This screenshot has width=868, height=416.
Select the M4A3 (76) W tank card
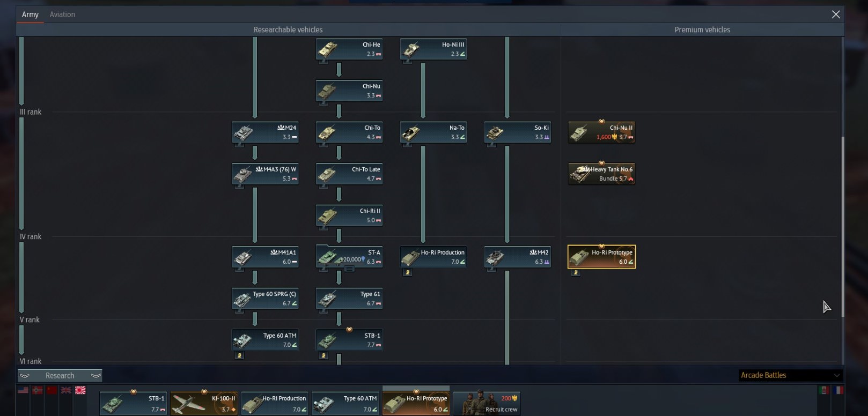point(265,174)
